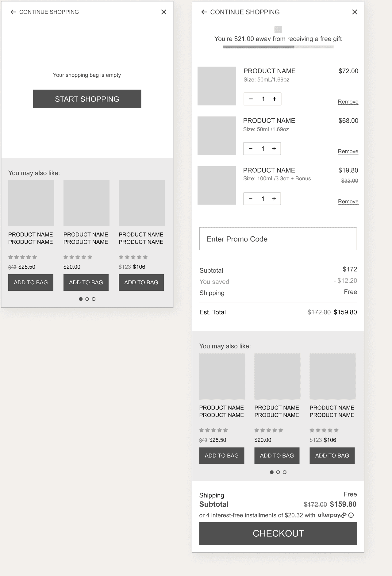
Task: Open the $19.80 product thumbnail
Action: pos(217,185)
